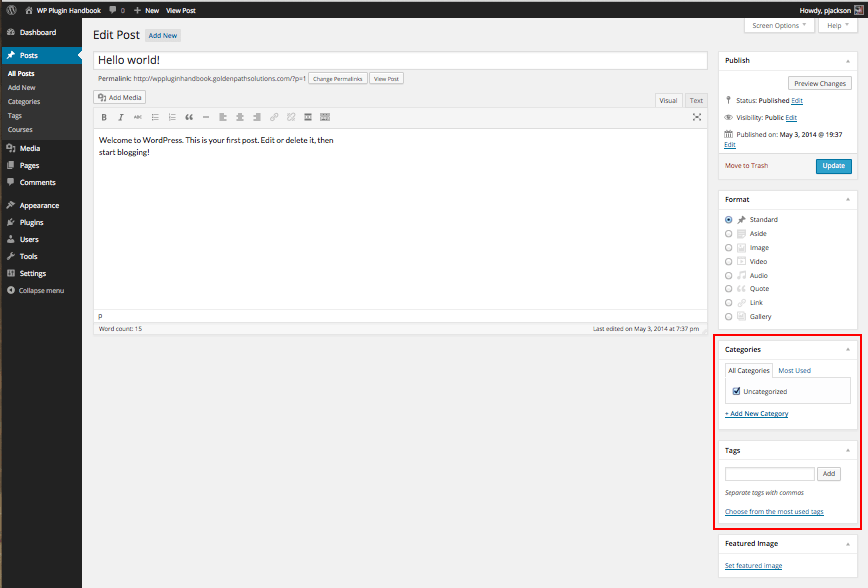Click the insert link icon

pyautogui.click(x=274, y=117)
